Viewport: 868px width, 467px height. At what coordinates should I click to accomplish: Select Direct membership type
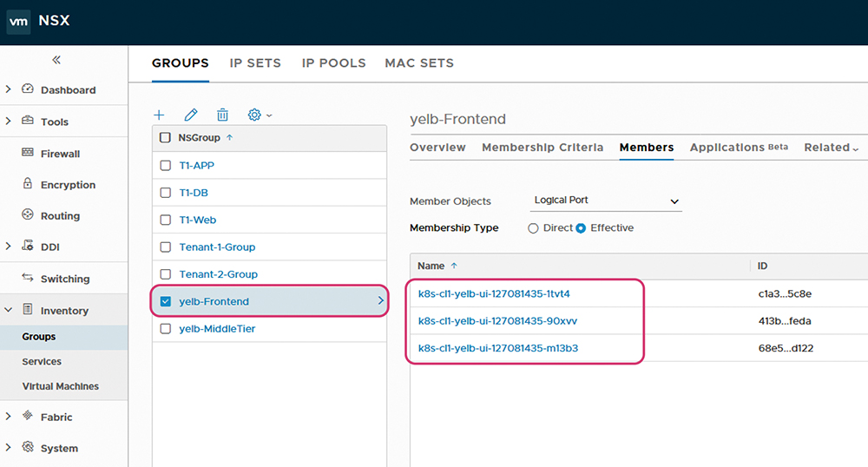pos(533,228)
